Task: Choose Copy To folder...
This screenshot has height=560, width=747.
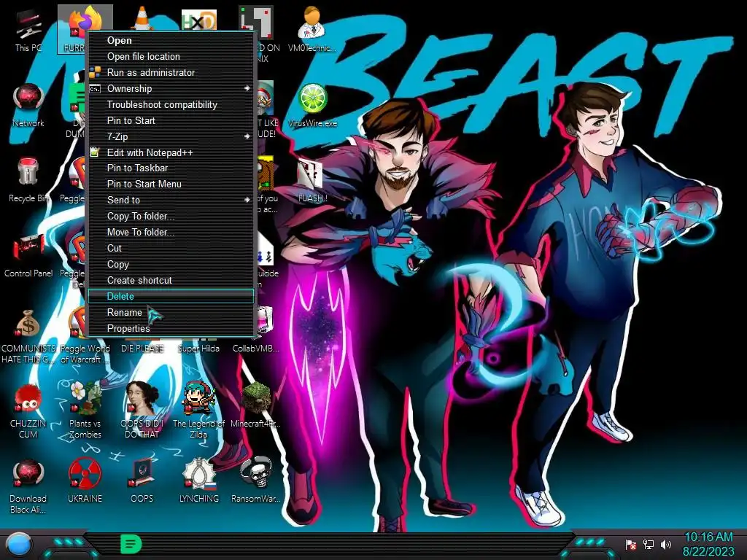Action: pos(171,216)
